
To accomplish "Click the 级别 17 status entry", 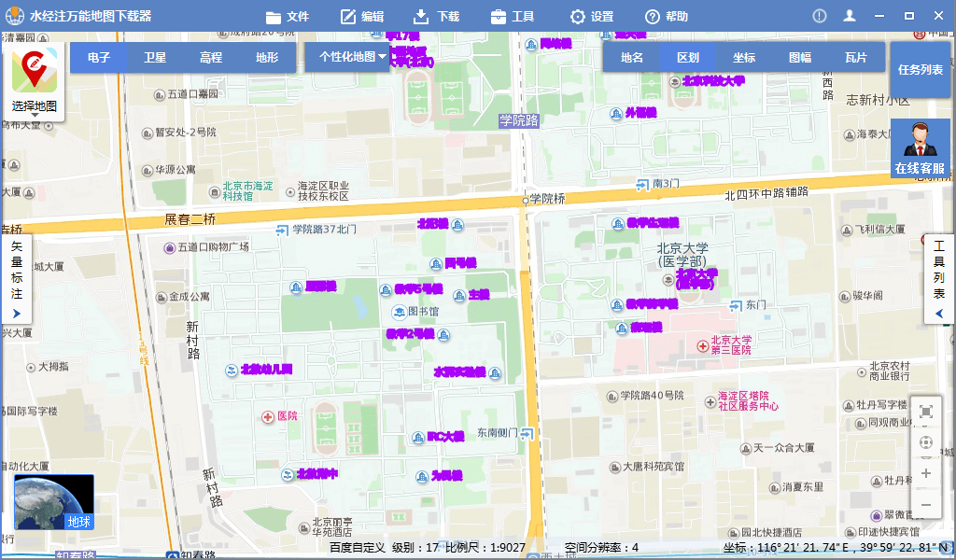I will (415, 547).
